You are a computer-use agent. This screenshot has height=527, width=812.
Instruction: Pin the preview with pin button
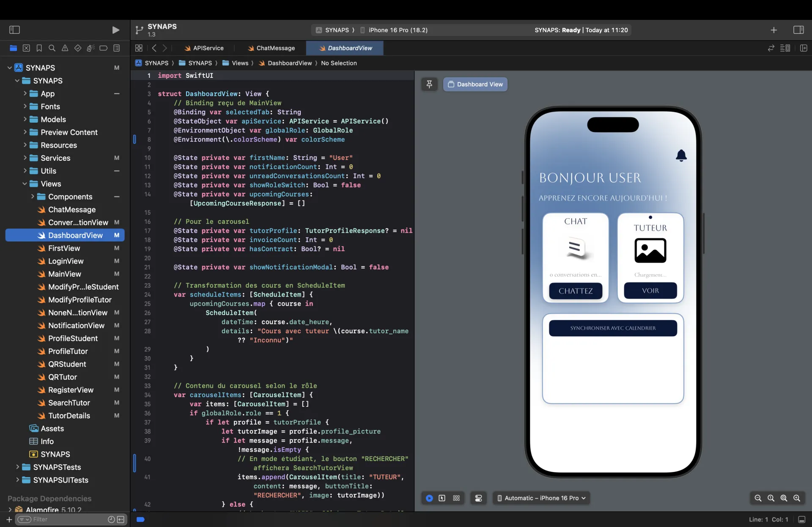pos(429,84)
